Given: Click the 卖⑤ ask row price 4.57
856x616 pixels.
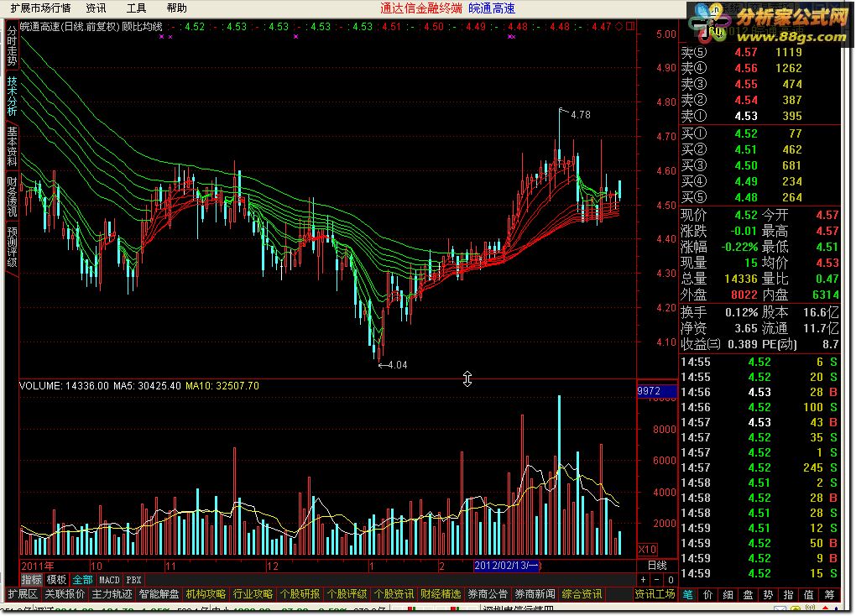Looking at the screenshot, I should [746, 52].
